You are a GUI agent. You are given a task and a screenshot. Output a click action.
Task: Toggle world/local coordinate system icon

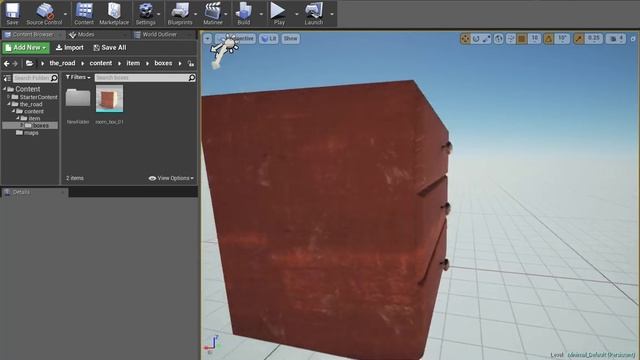tap(499, 39)
